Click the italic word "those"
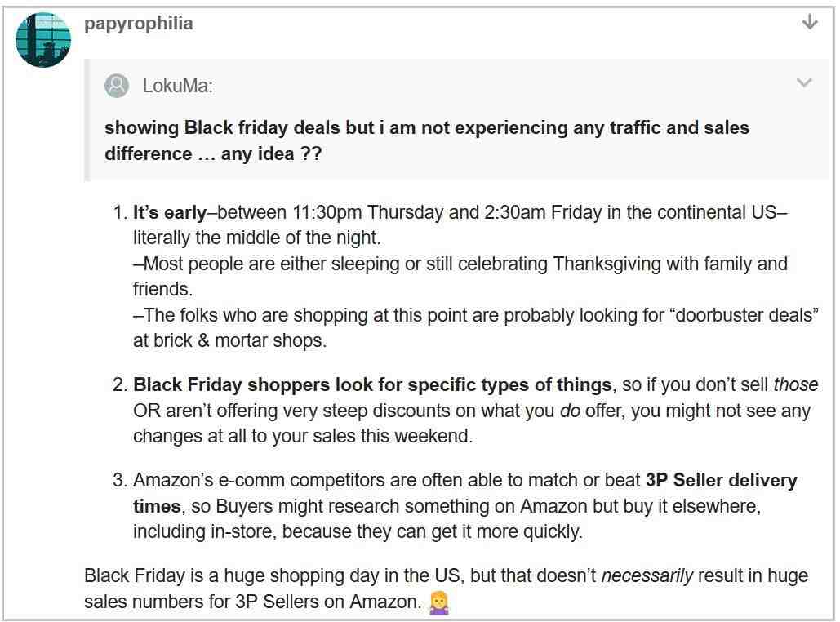Screen dimensions: 840x622 [x=796, y=384]
